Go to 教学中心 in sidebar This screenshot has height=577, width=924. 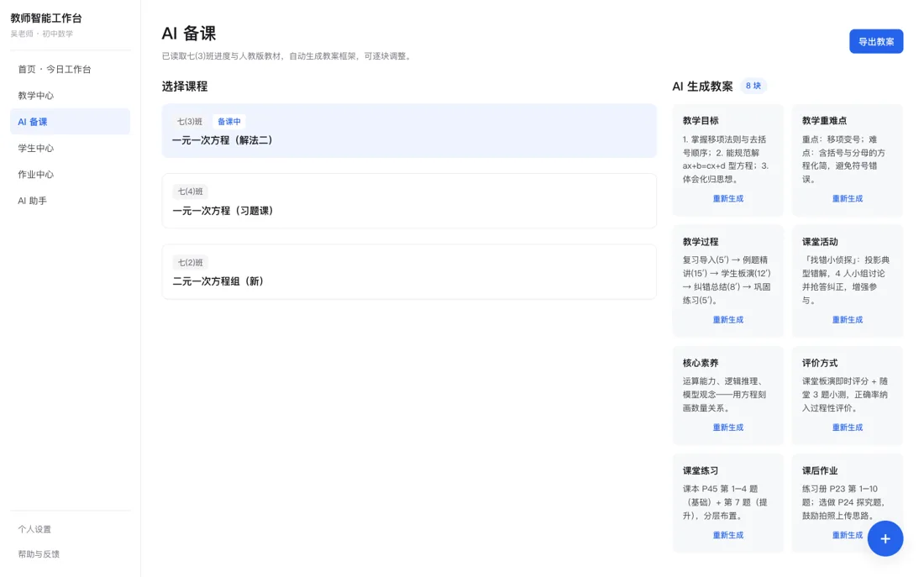tap(70, 96)
